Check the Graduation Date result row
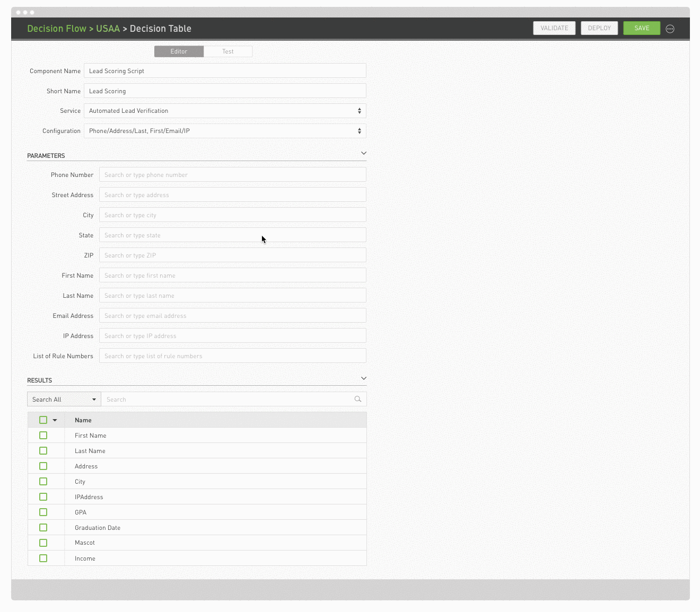 coord(43,528)
